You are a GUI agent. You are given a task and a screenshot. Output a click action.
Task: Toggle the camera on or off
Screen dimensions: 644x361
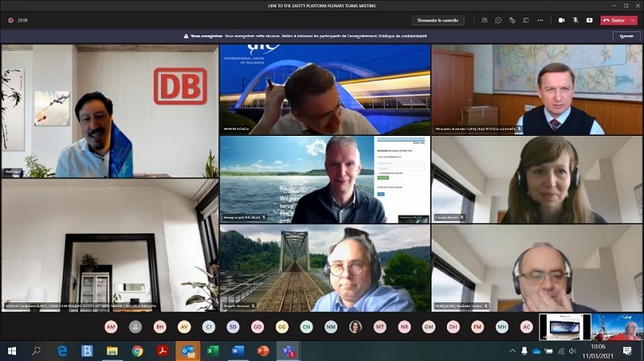(x=561, y=20)
